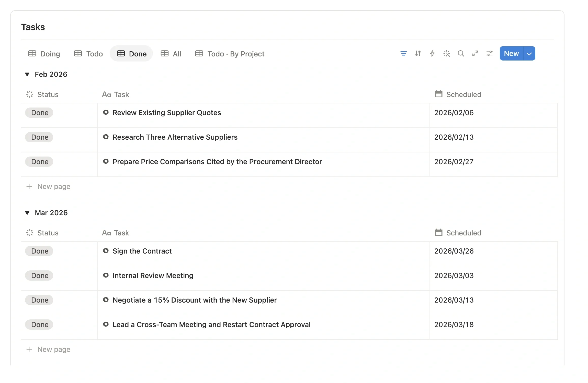This screenshot has height=383, width=588.
Task: Open task Prepare Price Comparisons Cited by Procurement Director
Action: [217, 162]
